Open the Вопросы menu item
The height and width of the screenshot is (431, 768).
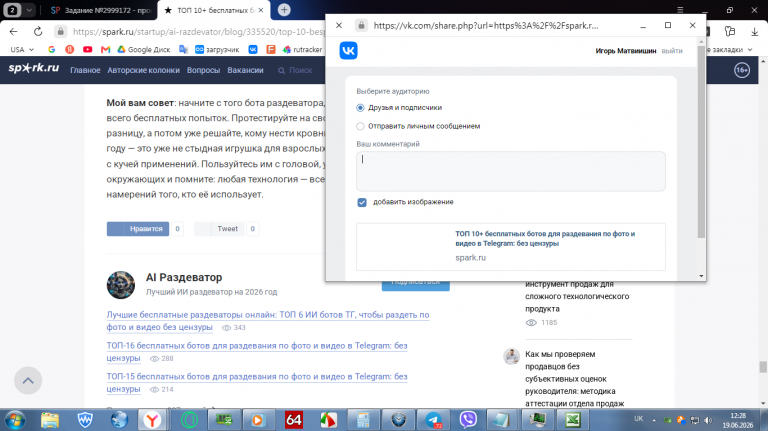pyautogui.click(x=203, y=70)
